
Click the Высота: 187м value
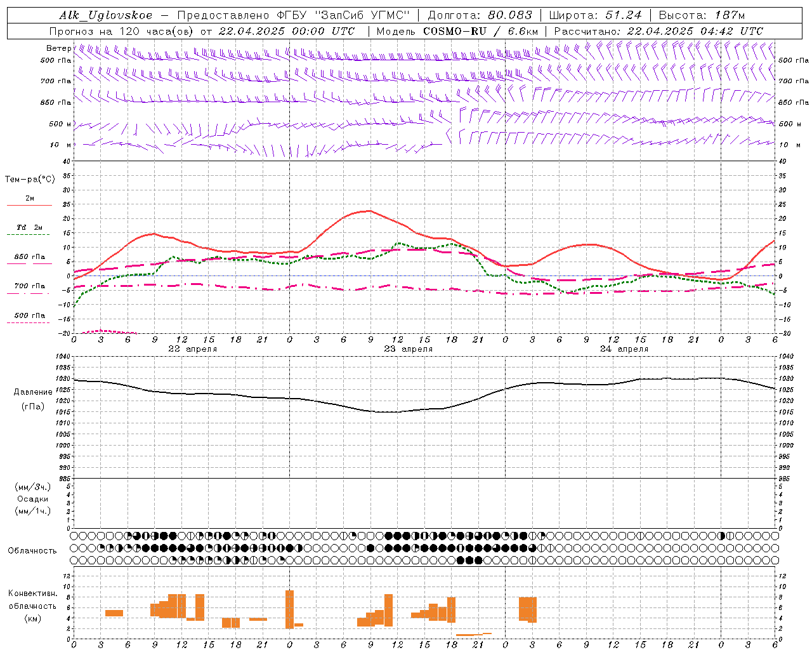pyautogui.click(x=702, y=16)
